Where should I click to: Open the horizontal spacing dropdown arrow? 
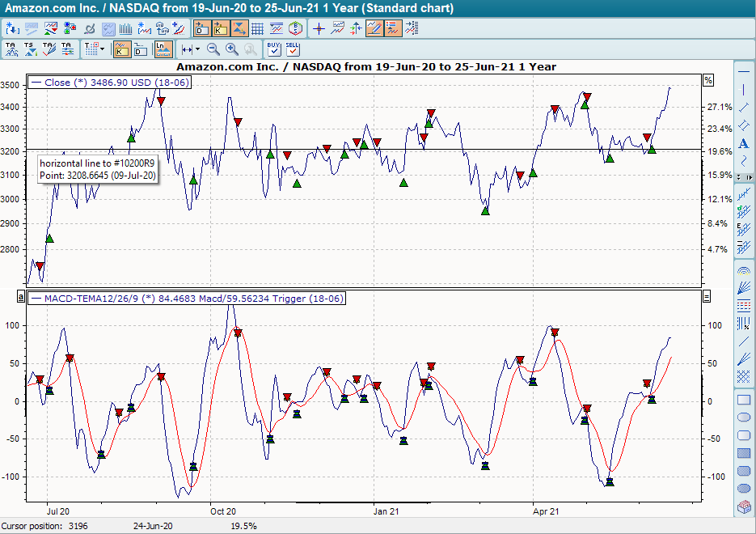tap(196, 49)
